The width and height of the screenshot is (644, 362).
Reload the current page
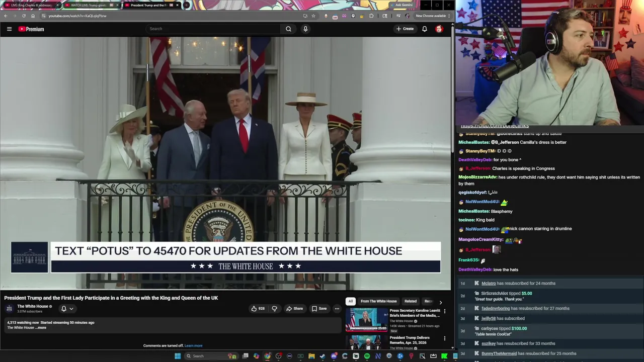(24, 16)
